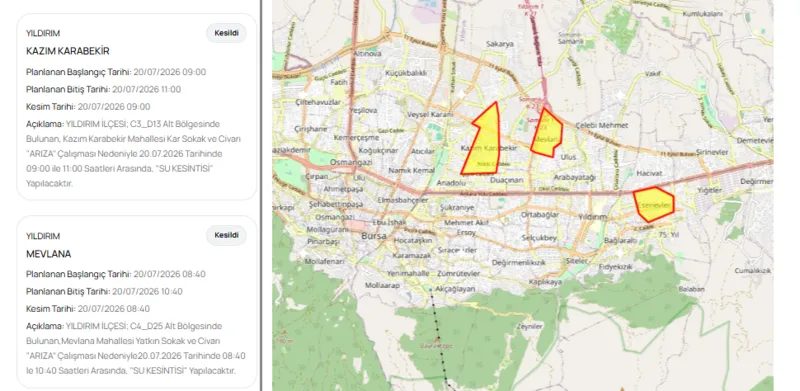The width and height of the screenshot is (800, 391).
Task: Click the Anadolu map label
Action: tap(452, 183)
